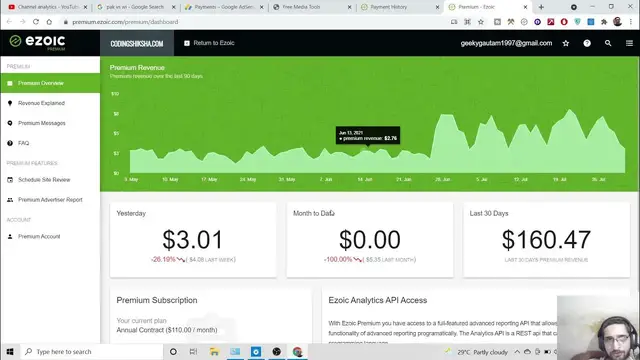Click the Premium Subscription heading
This screenshot has height=360, width=640.
pyautogui.click(x=157, y=300)
